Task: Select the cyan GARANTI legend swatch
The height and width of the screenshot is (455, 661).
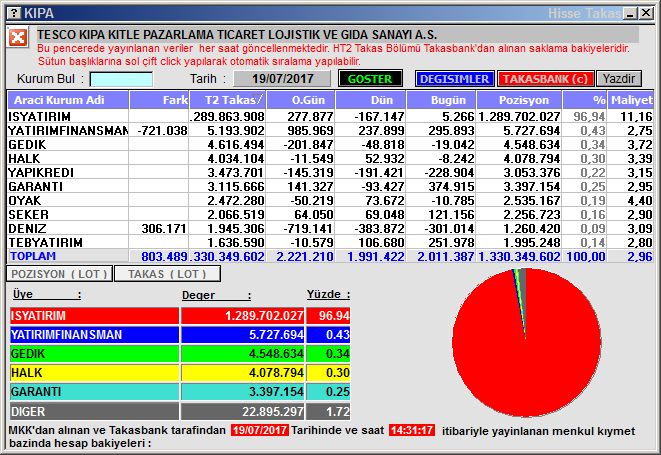Action: 94,392
